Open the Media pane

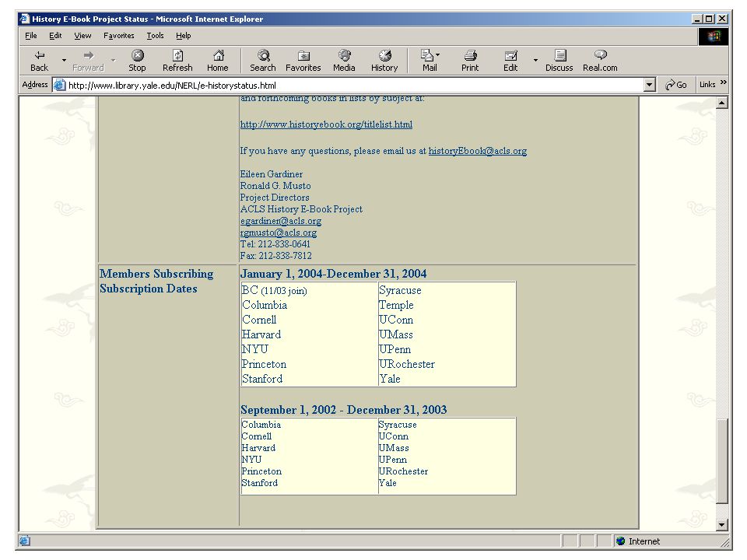(344, 61)
